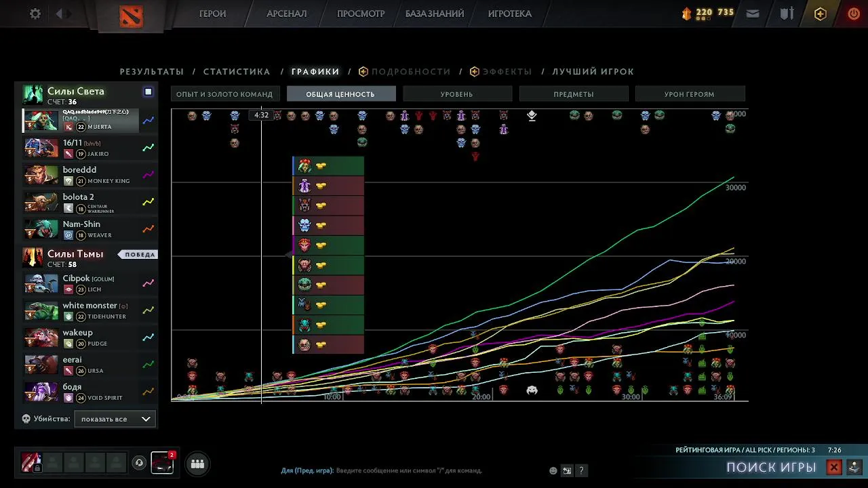Toggle Void Spirit's orange graph line
Screen dimensions: 868x488
coord(148,392)
